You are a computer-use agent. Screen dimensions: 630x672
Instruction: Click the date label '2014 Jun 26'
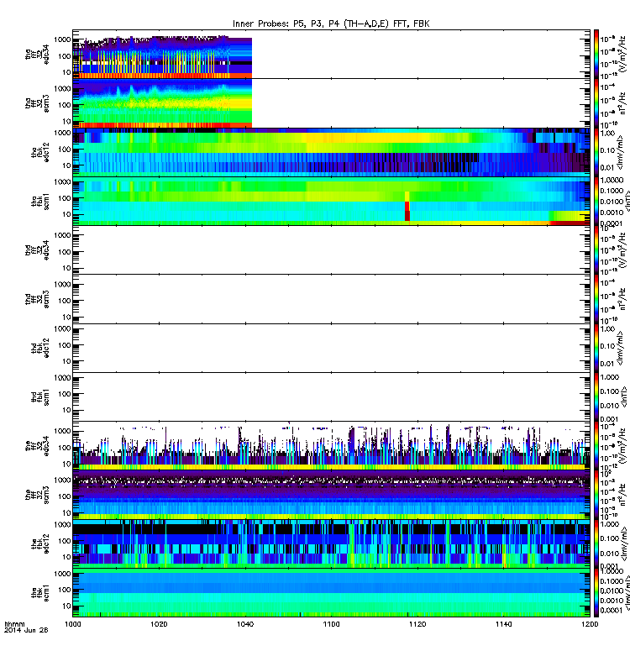(26, 630)
